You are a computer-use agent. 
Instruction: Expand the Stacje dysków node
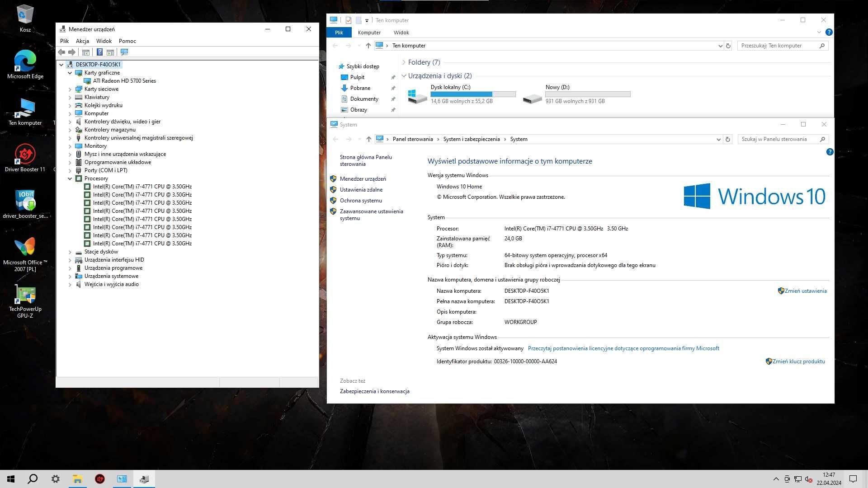pyautogui.click(x=70, y=252)
